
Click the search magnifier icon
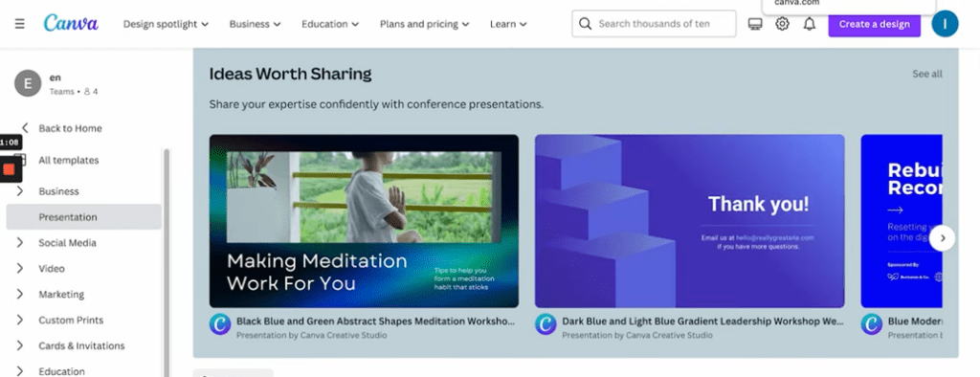(585, 24)
